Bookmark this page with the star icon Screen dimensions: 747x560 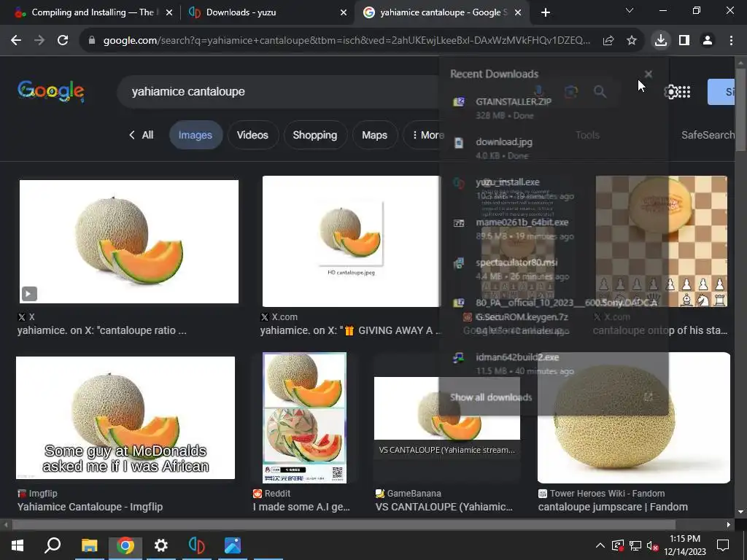tap(632, 41)
